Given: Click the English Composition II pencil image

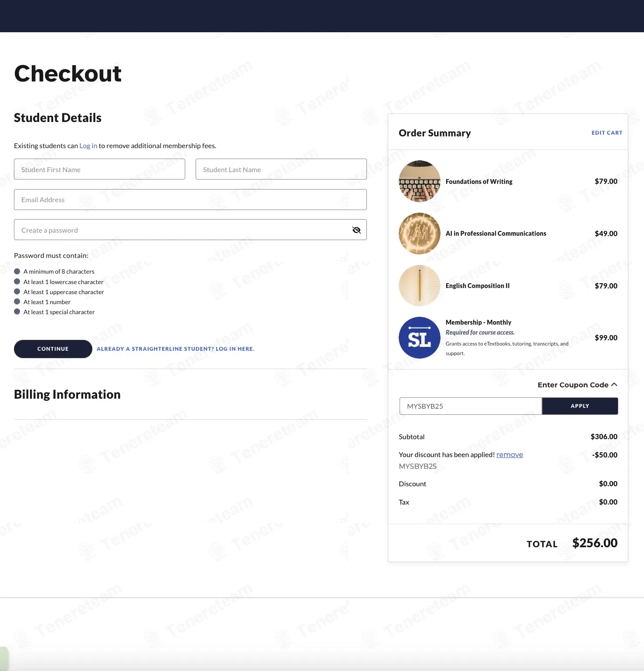Looking at the screenshot, I should [x=420, y=286].
